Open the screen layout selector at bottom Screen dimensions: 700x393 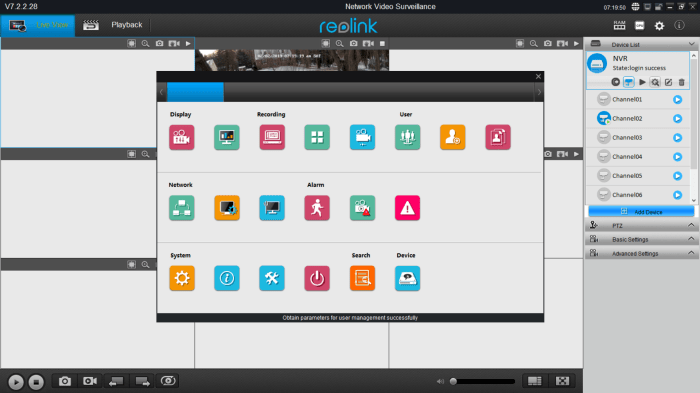[x=535, y=381]
